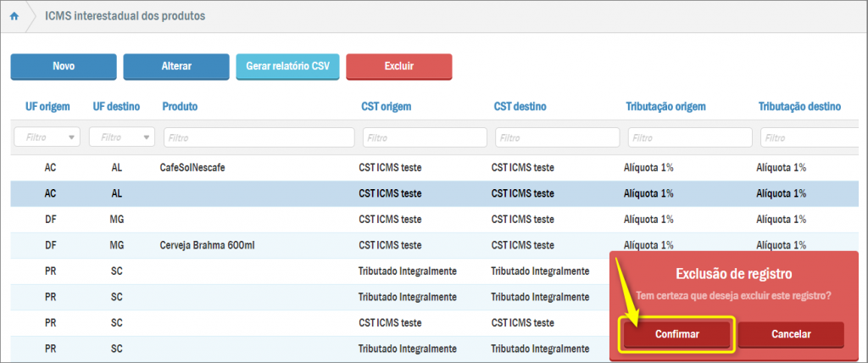Open the UF origem filter dropdown
Screen dimensions: 868x363
(47, 137)
